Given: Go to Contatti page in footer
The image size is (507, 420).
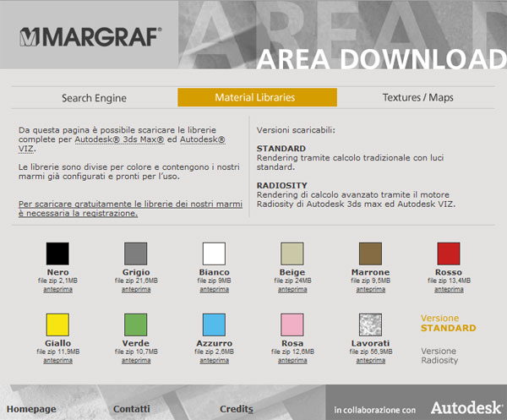Looking at the screenshot, I should (131, 409).
